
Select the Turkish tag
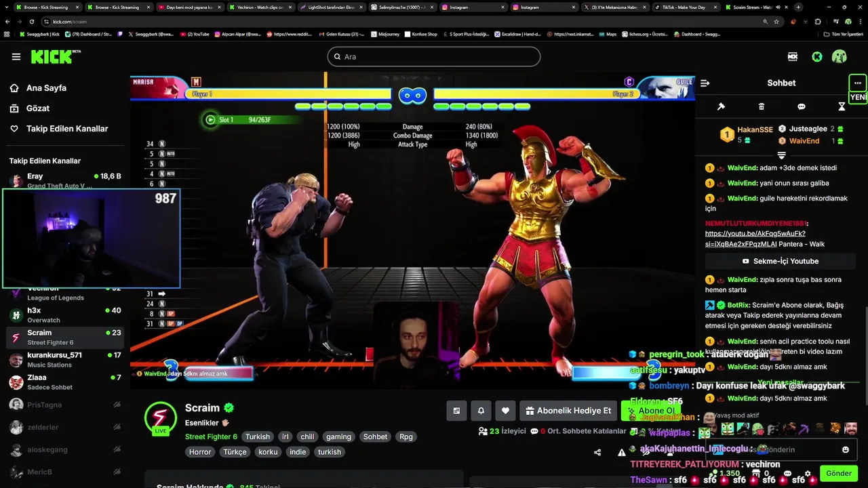(x=258, y=436)
